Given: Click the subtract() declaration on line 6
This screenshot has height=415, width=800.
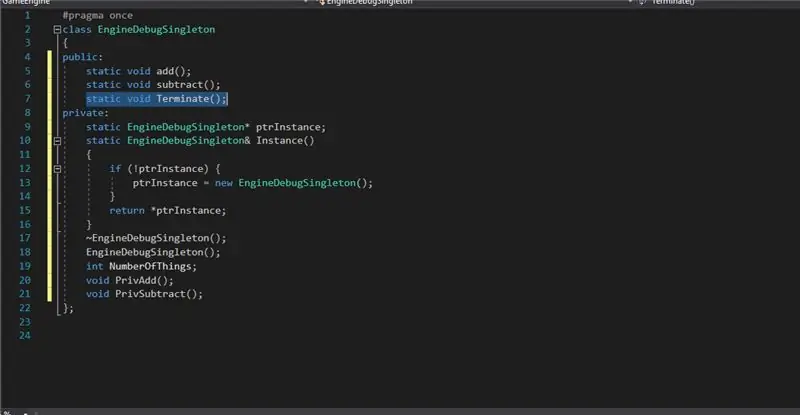Looking at the screenshot, I should (x=188, y=85).
